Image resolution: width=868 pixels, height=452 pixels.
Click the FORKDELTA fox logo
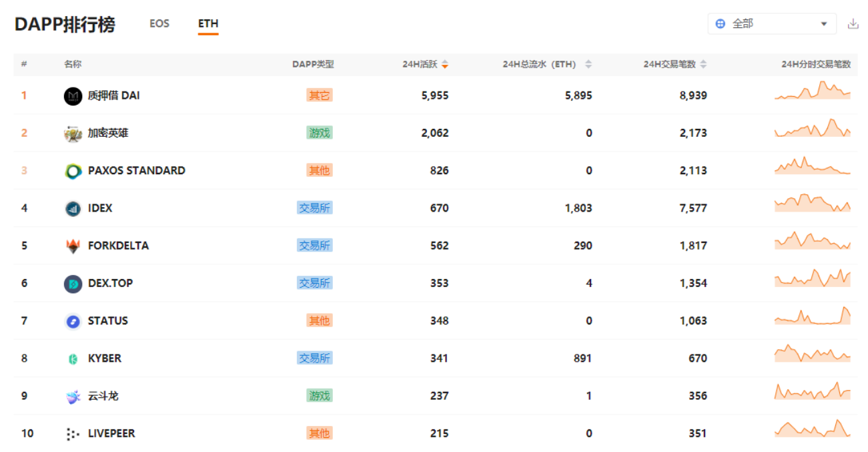[x=73, y=246]
